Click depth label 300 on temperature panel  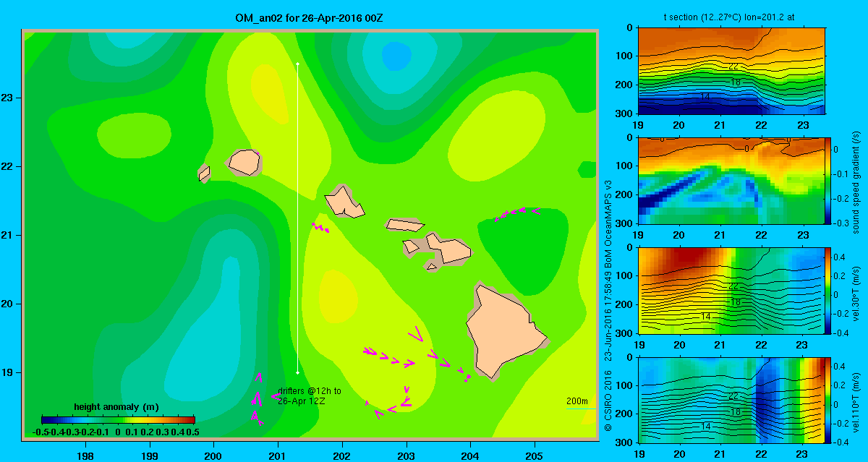coord(625,114)
